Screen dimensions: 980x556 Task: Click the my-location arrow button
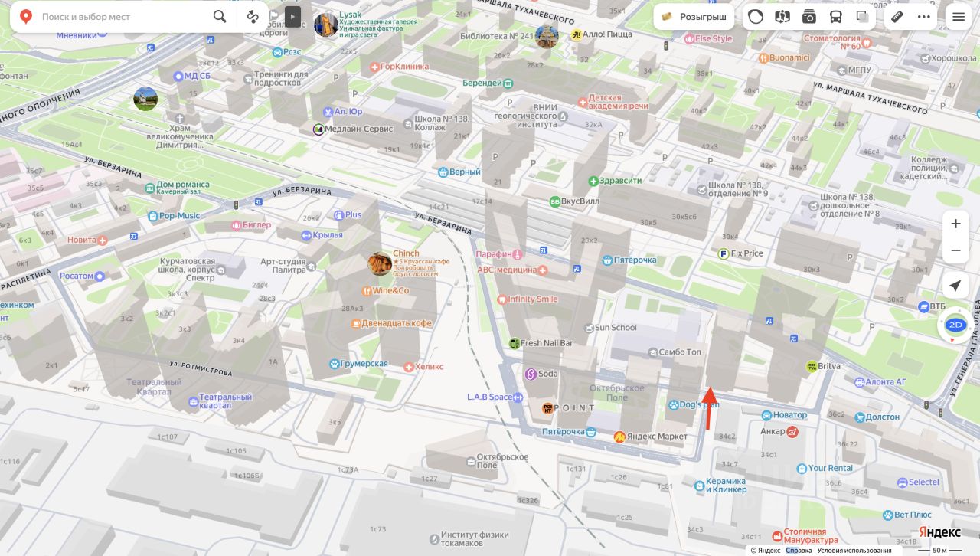(x=955, y=286)
